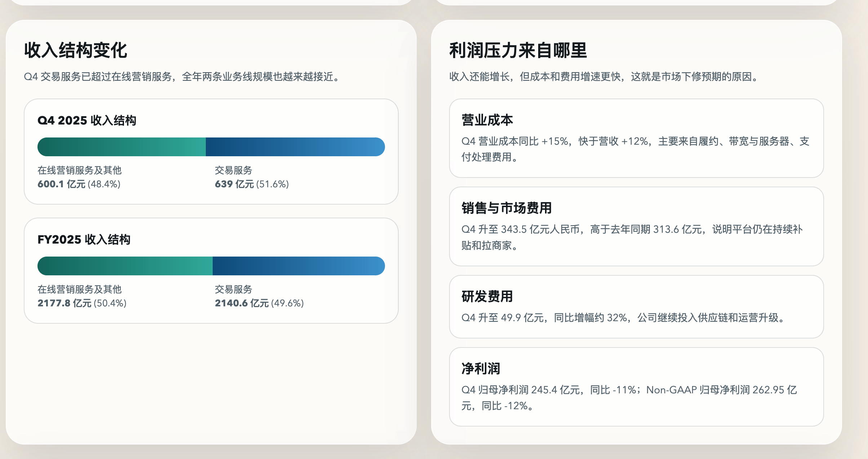
Task: Click blue segment of FY2025 revenue bar
Action: tap(298, 266)
